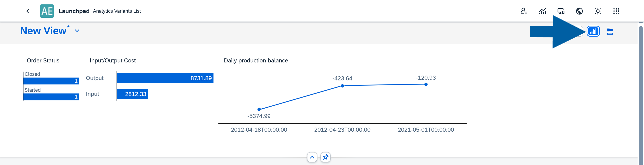Click the Launchpad title
Screen dimensions: 644x165
coord(74,11)
